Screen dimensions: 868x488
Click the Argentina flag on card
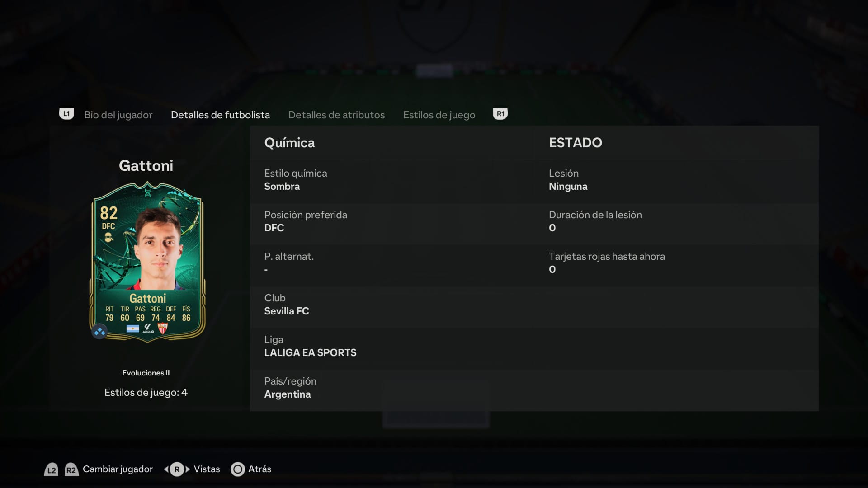[x=132, y=329]
